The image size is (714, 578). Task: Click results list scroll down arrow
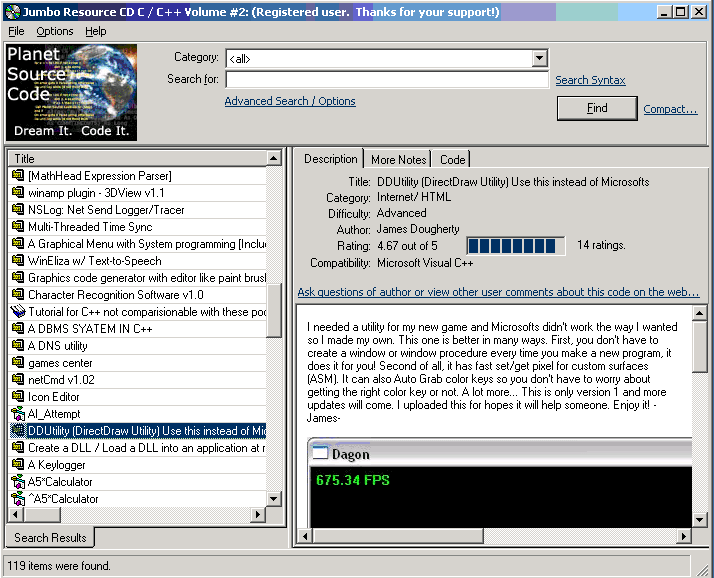273,498
